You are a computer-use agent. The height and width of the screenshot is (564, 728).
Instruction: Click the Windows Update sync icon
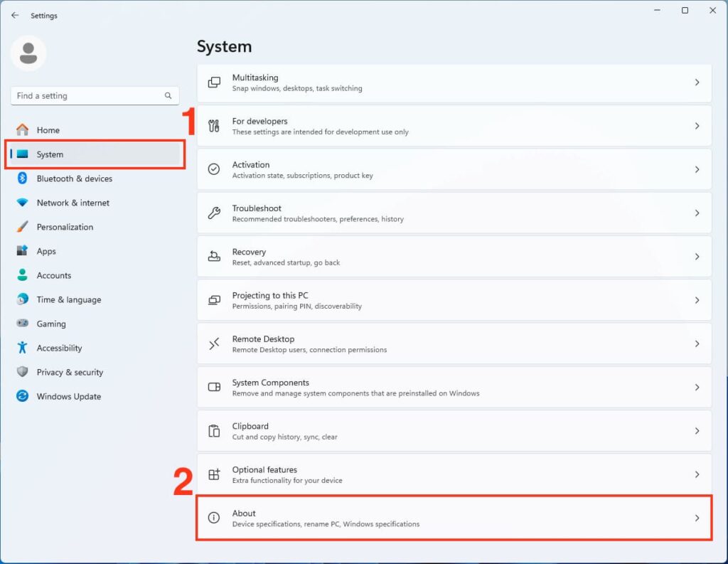(22, 396)
